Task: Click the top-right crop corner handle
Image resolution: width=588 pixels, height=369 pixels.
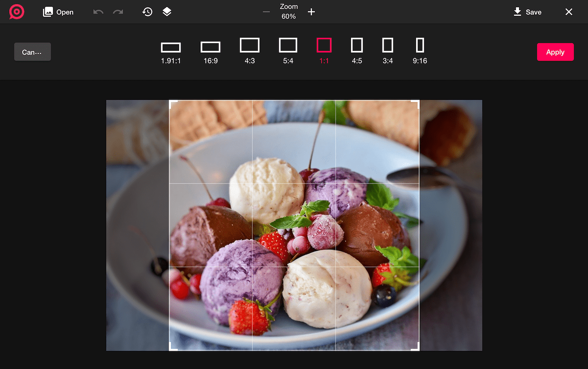Action: 415,104
